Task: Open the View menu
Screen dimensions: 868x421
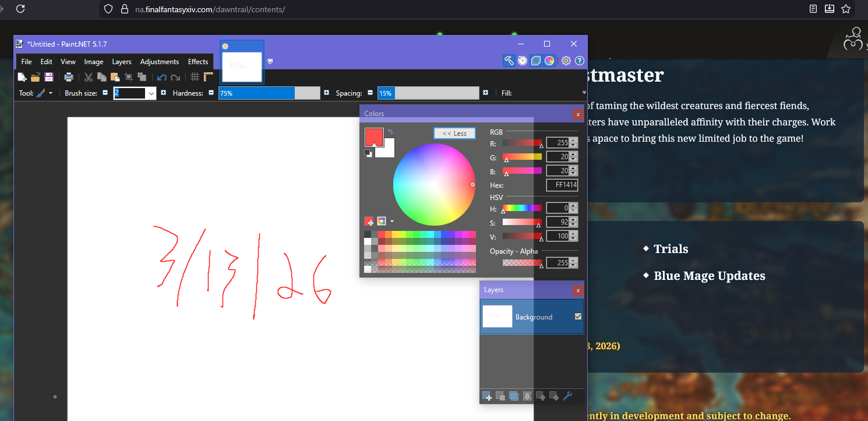Action: [x=68, y=62]
